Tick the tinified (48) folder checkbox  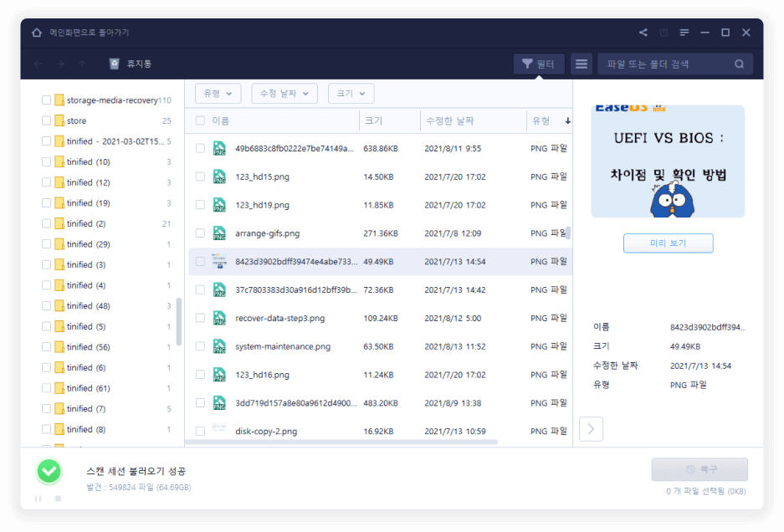[x=46, y=305]
